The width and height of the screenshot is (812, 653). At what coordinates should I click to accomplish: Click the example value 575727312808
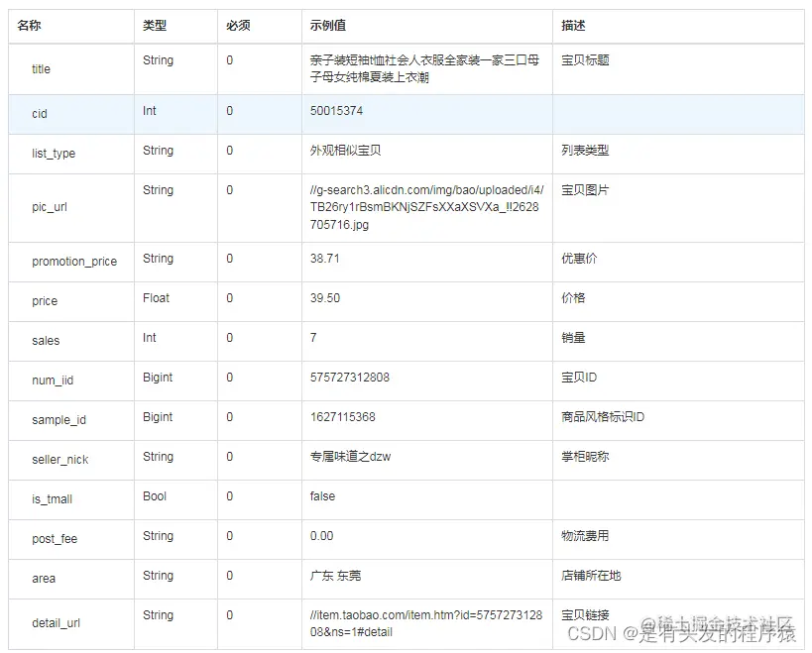(350, 378)
